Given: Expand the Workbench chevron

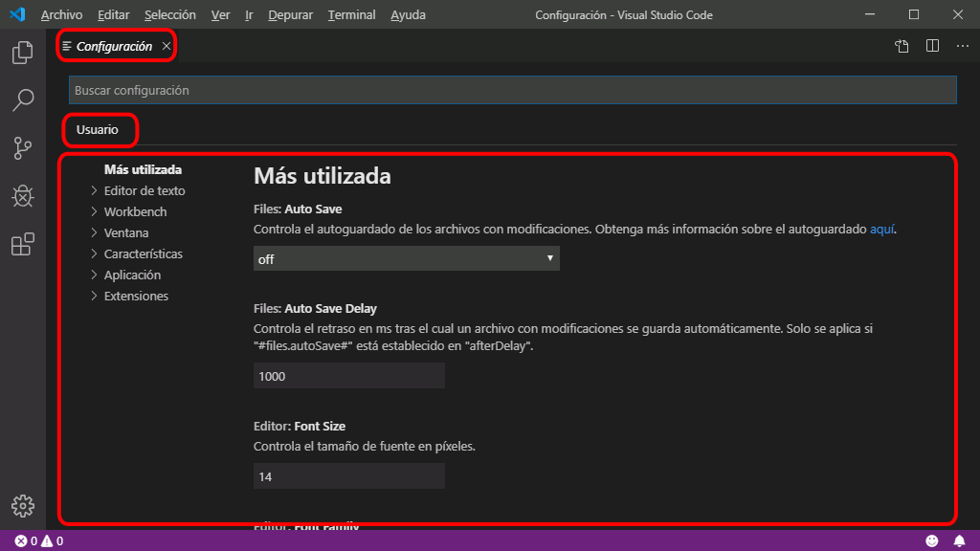Looking at the screenshot, I should [94, 211].
